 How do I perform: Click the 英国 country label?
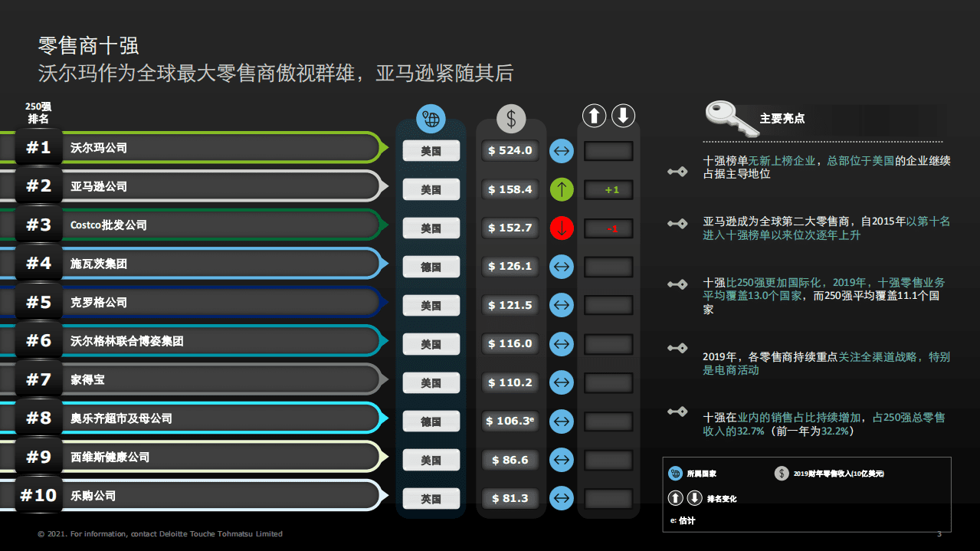click(x=431, y=499)
